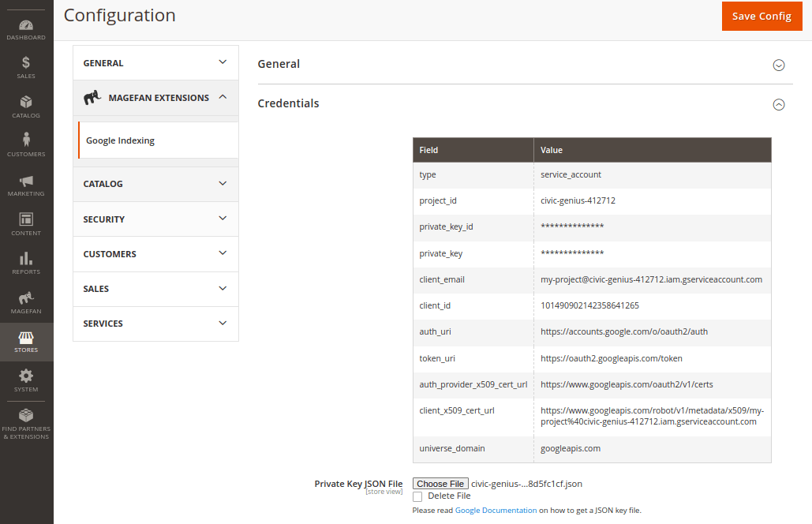Expand the SERVICES config tab chevron
The width and height of the screenshot is (812, 524).
coord(223,323)
